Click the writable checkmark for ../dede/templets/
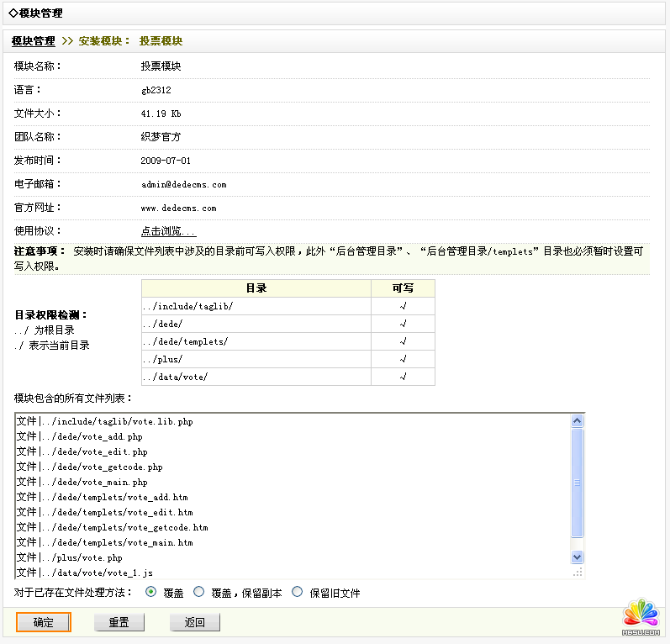This screenshot has width=670, height=644. pyautogui.click(x=403, y=341)
